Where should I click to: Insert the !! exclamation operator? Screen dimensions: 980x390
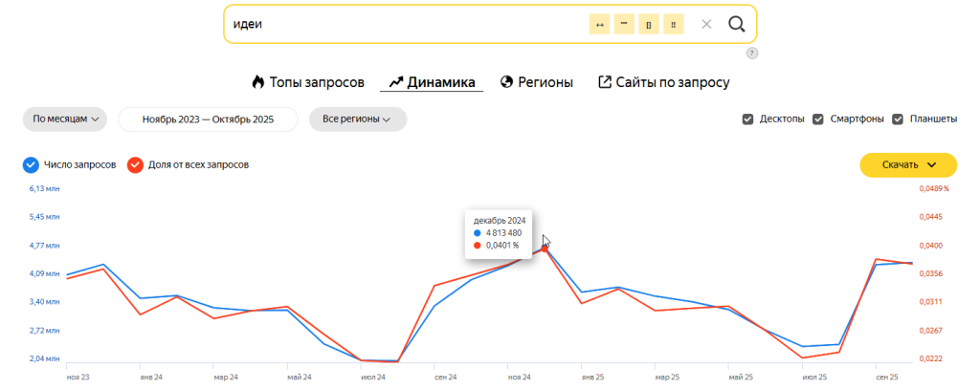[674, 24]
